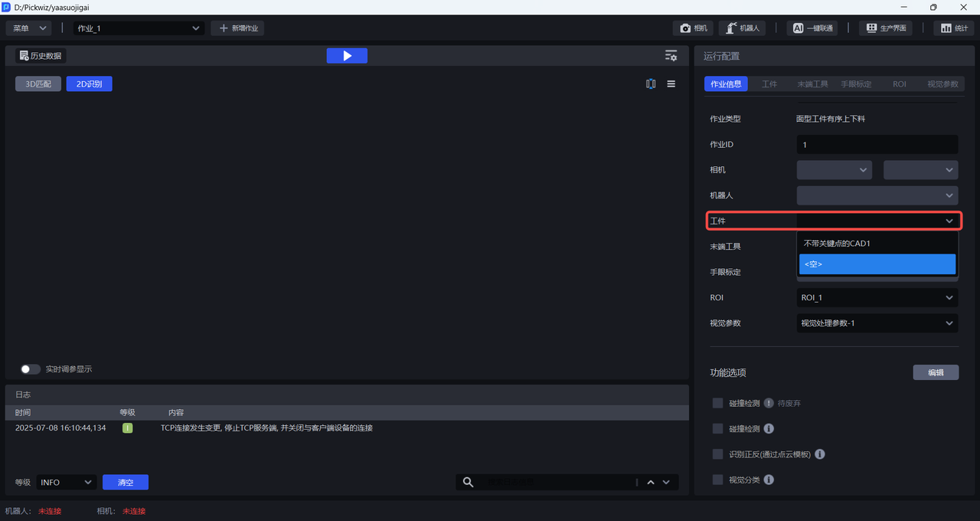
Task: Click the split-view icon in the viewer
Action: pos(651,84)
